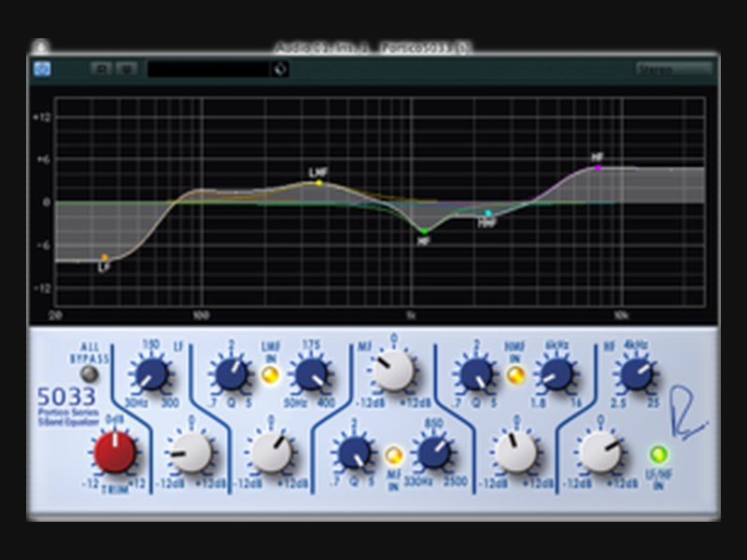Click the white MF gain knob
The height and width of the screenshot is (560, 747).
(x=393, y=371)
